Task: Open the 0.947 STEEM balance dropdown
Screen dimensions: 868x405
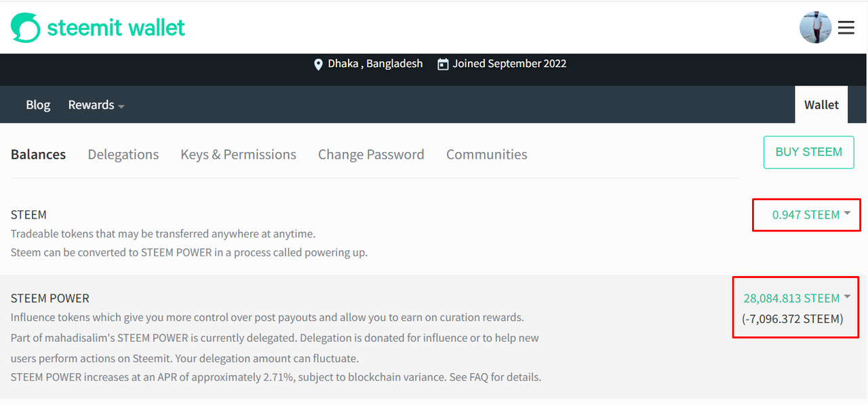Action: tap(811, 215)
